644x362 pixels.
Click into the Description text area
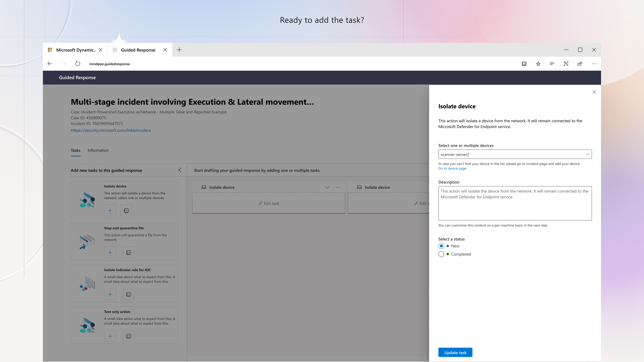[x=515, y=203]
